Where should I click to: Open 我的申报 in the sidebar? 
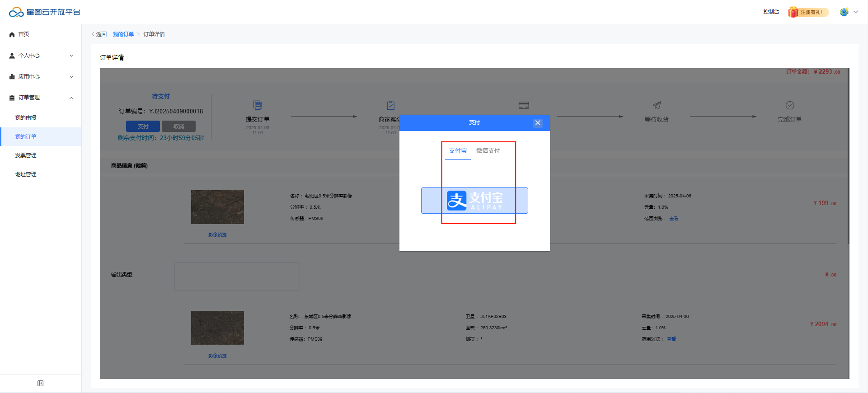(x=26, y=118)
